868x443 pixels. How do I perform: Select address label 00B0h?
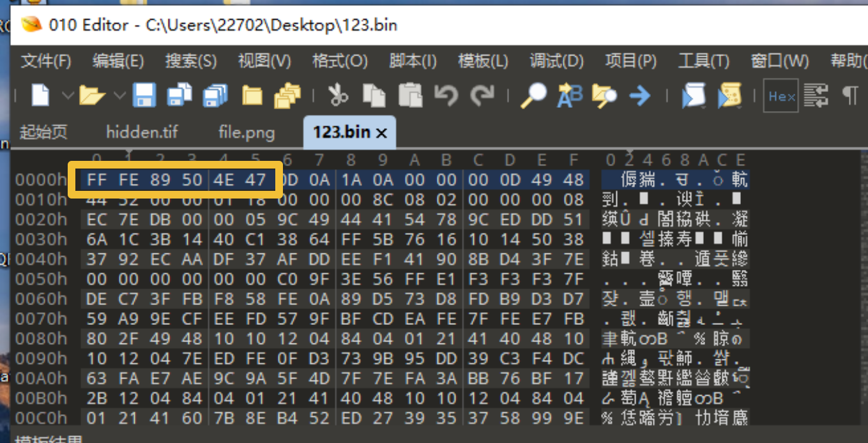(41, 398)
